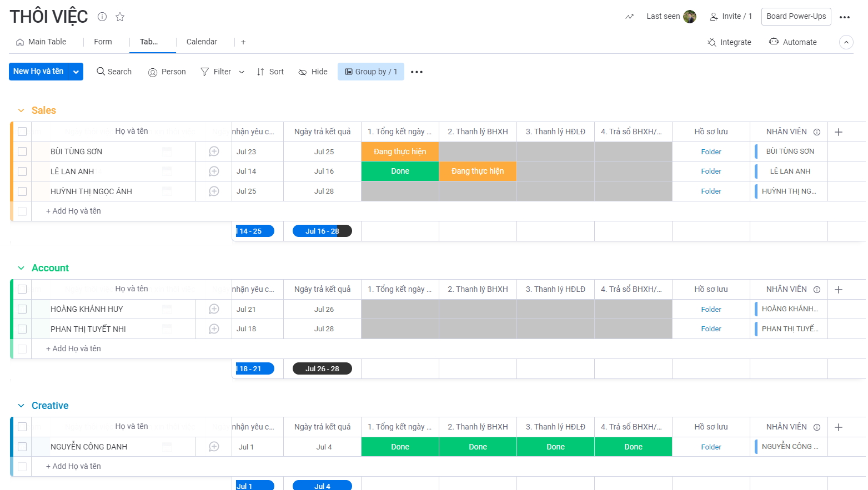Add a column in the Sales group

click(839, 132)
